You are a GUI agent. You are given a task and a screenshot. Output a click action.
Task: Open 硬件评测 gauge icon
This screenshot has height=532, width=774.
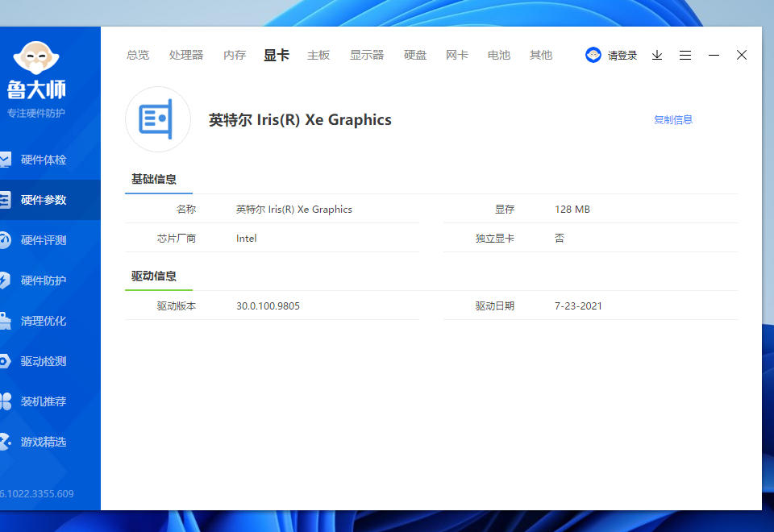5,240
